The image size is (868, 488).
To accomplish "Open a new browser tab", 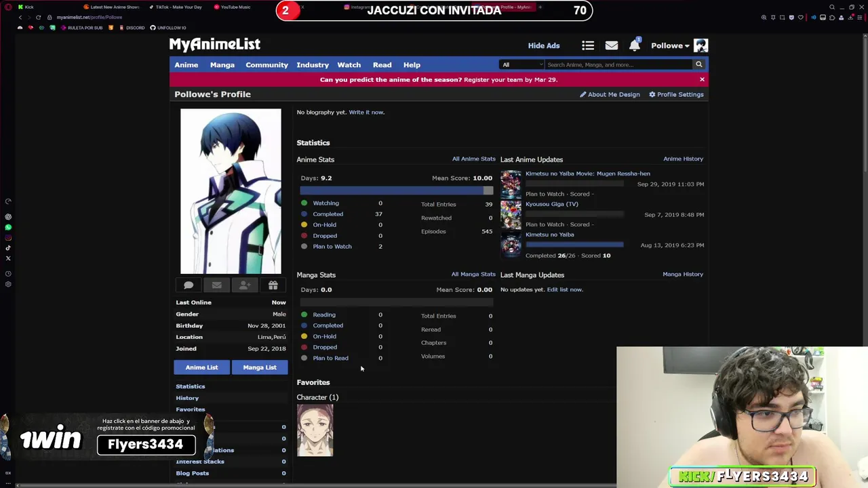I will [540, 7].
